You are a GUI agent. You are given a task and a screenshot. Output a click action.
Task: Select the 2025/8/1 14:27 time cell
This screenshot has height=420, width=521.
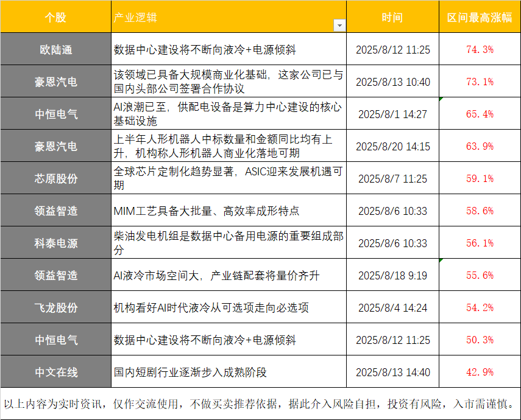(392, 113)
